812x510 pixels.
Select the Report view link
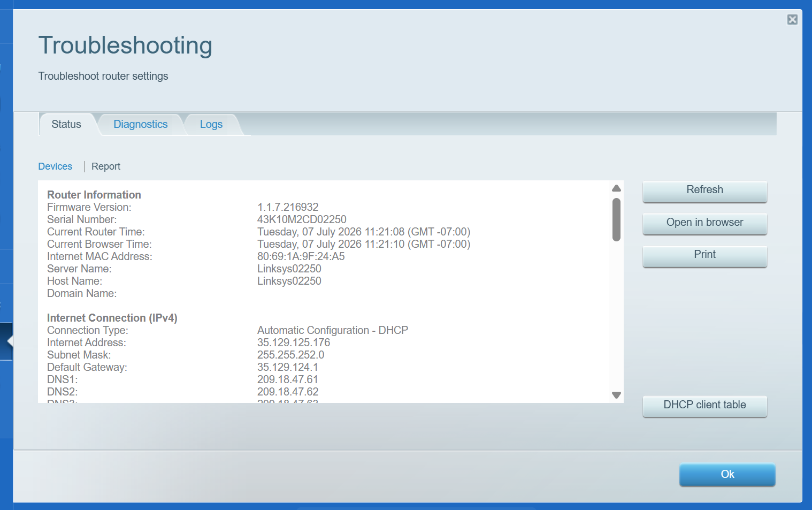pyautogui.click(x=106, y=166)
